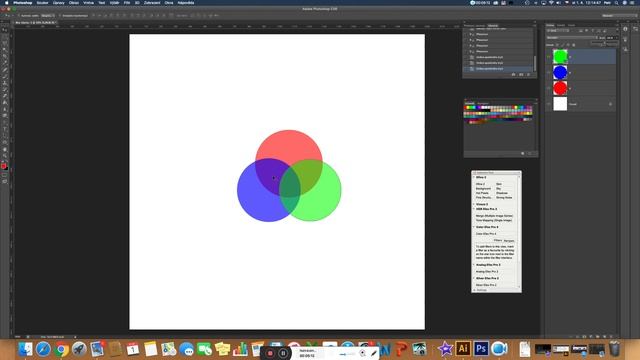The width and height of the screenshot is (640, 360).
Task: Open the auto-select Group/Layer dropdown
Action: pos(48,16)
